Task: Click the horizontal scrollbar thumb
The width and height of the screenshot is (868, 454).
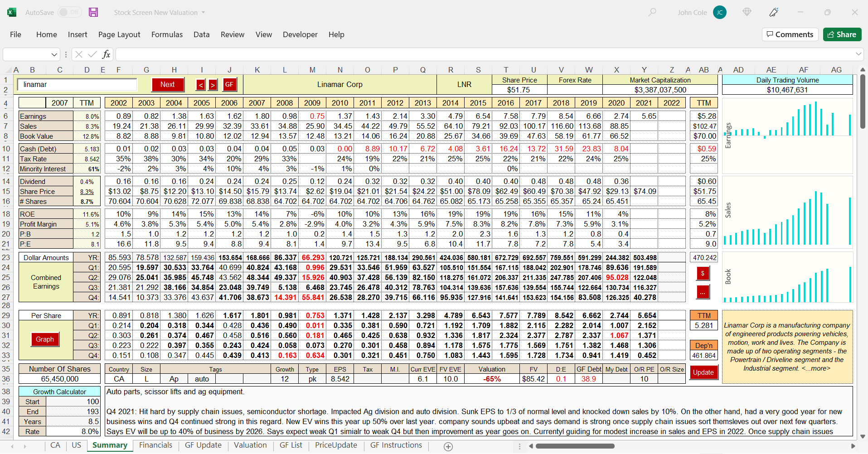Action: [575, 446]
